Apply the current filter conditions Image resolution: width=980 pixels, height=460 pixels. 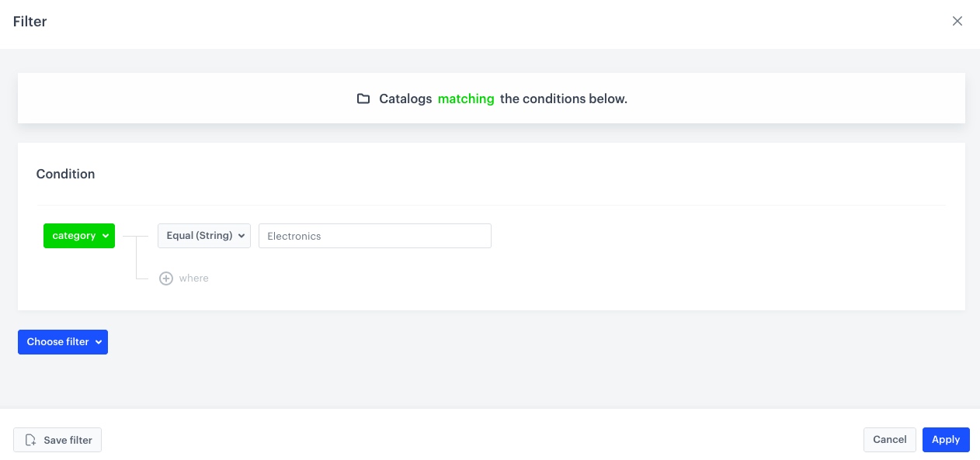946,440
